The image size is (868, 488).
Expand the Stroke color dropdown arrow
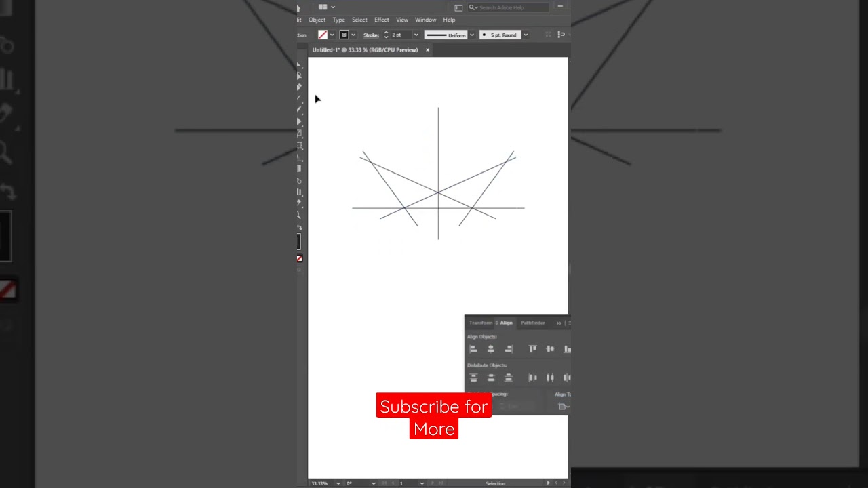353,35
